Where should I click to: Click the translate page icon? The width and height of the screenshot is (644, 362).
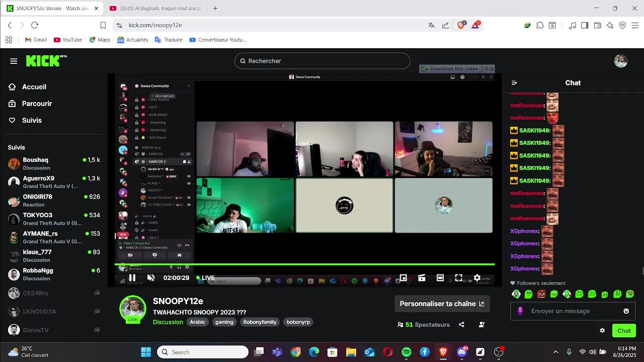[431, 25]
